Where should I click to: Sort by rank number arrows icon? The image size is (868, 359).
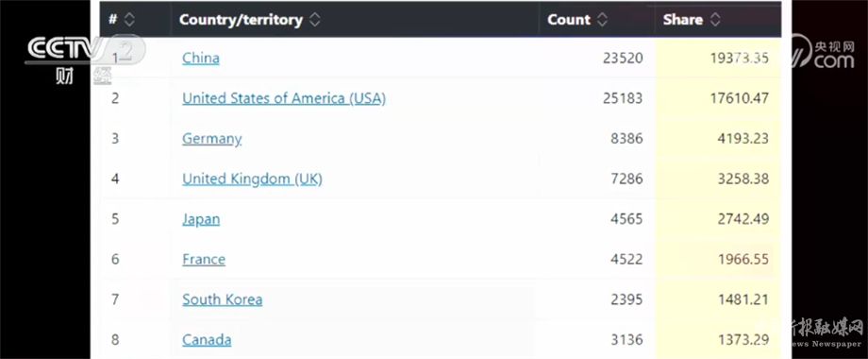tap(129, 20)
